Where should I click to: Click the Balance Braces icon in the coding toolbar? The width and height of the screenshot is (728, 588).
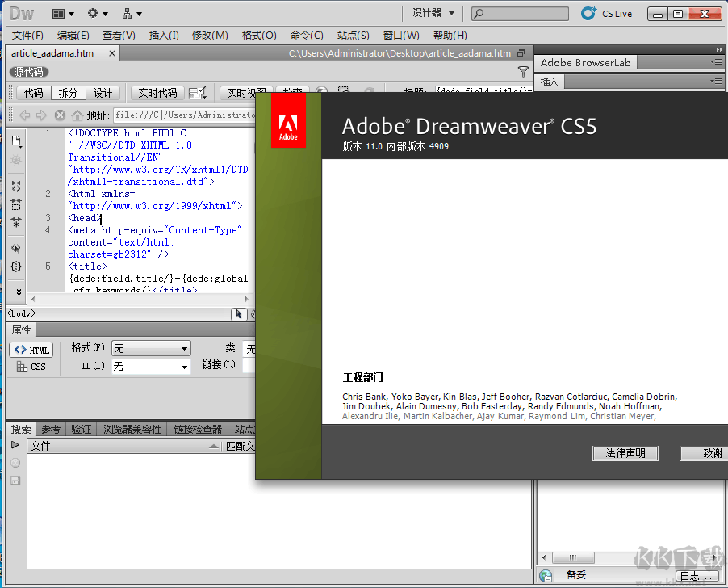[15, 267]
